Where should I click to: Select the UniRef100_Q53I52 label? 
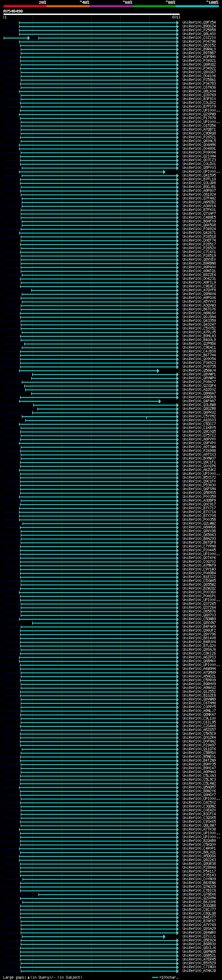point(199,46)
